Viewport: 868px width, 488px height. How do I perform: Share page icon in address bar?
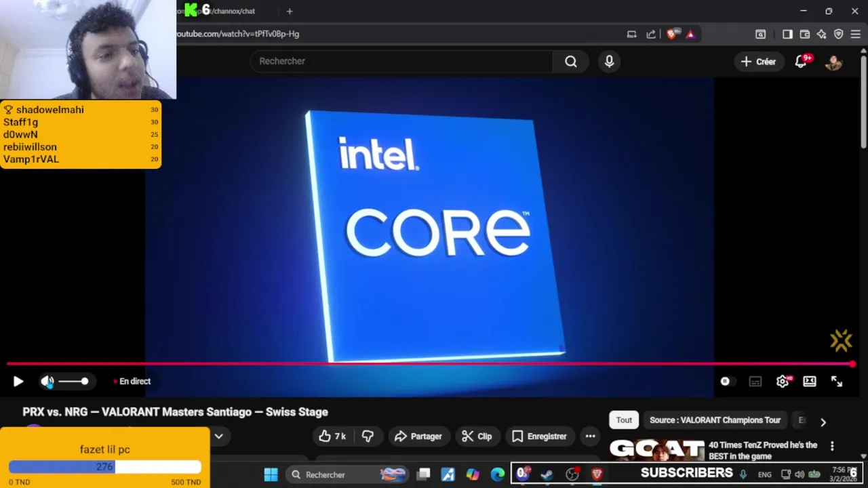point(651,34)
